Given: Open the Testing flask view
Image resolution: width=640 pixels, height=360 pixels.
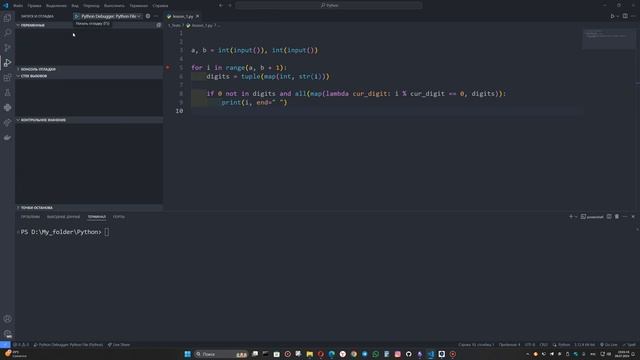Looking at the screenshot, I should (x=7, y=93).
